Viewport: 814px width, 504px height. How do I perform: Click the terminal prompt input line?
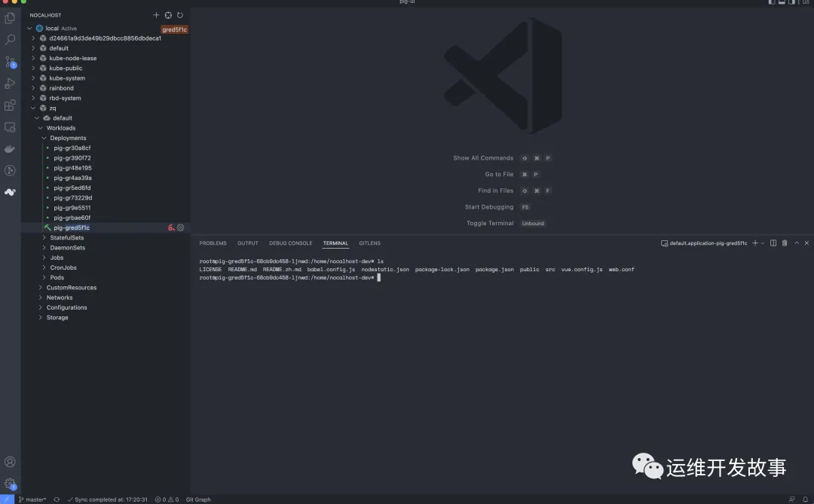coord(289,278)
